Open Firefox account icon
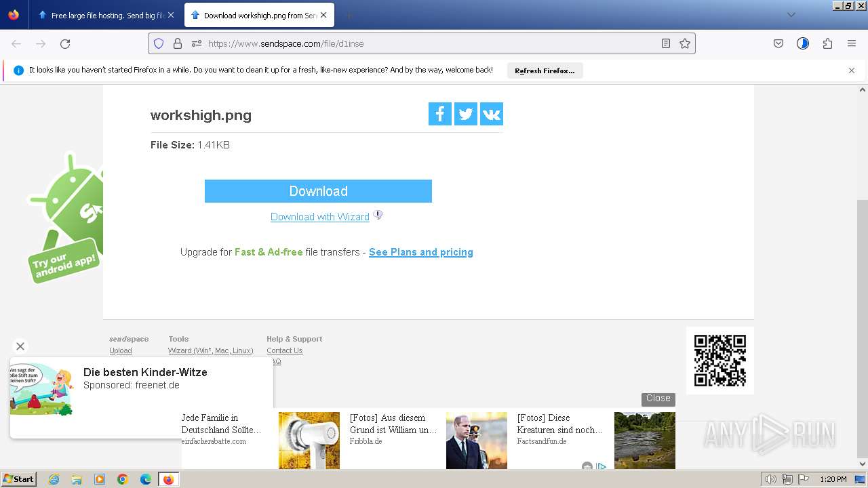868x488 pixels. point(803,43)
